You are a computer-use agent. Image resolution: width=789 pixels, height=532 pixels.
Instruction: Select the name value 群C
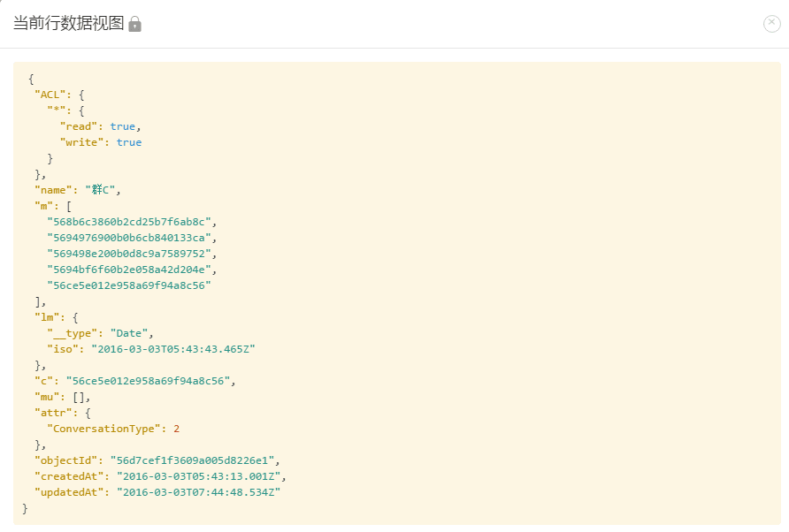pyautogui.click(x=101, y=190)
